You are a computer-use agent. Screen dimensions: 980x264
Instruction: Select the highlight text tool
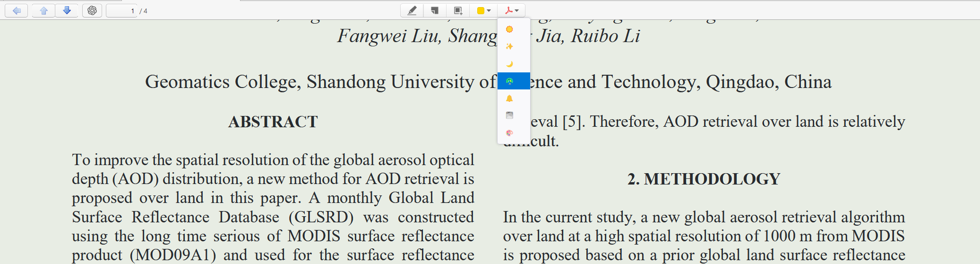pyautogui.click(x=412, y=10)
